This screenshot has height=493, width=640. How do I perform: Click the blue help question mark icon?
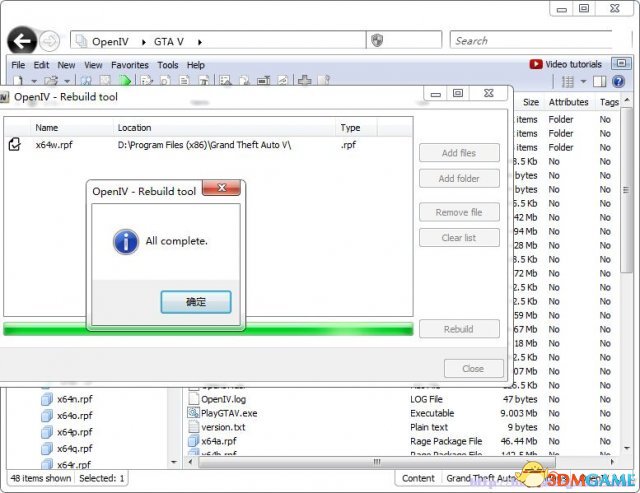point(619,81)
